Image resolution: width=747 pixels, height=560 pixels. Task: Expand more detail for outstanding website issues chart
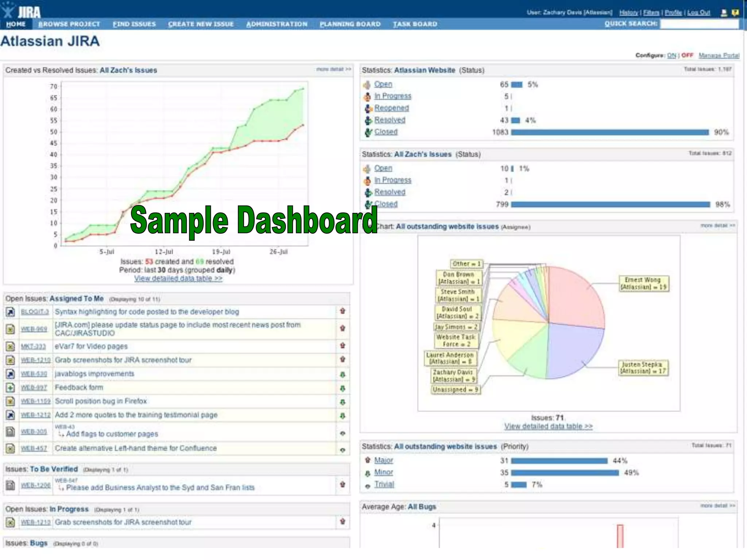pos(717,226)
